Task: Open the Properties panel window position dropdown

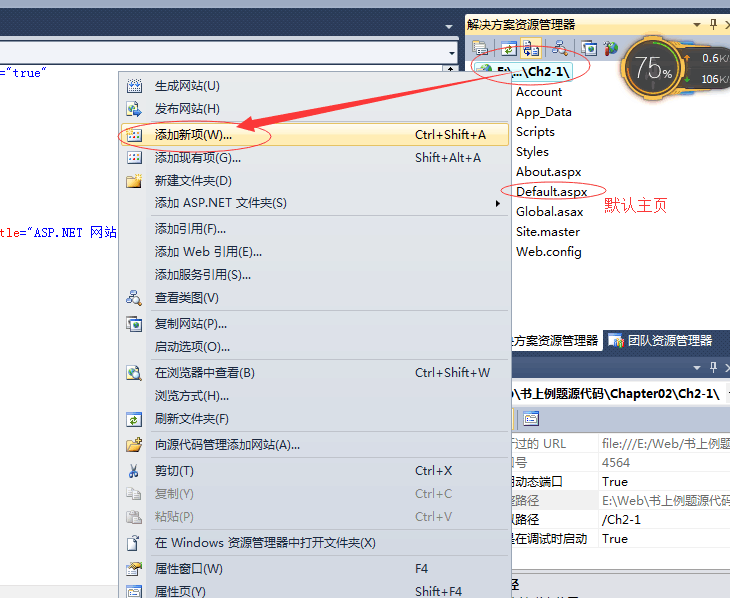Action: 696,368
